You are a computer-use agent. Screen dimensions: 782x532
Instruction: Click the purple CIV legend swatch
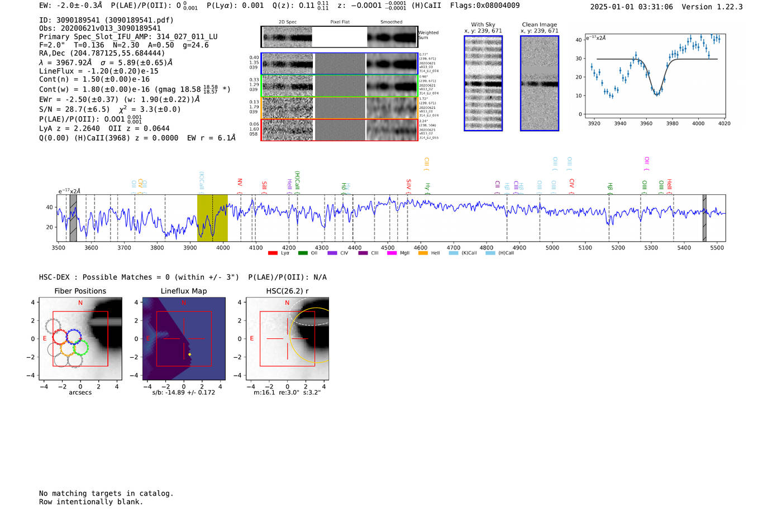pos(332,253)
